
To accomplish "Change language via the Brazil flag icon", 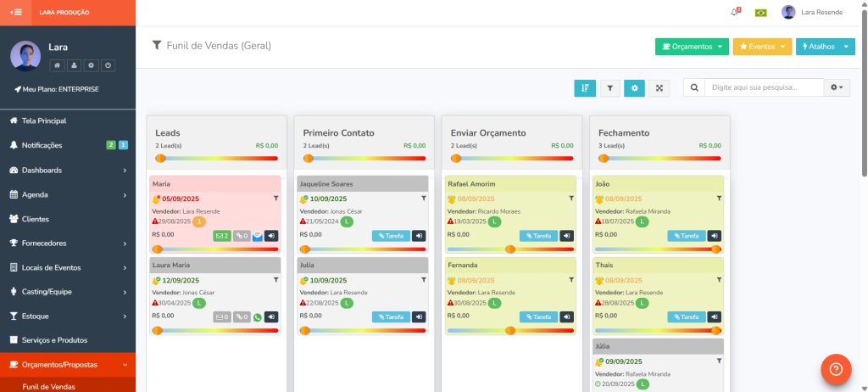I will (x=760, y=12).
